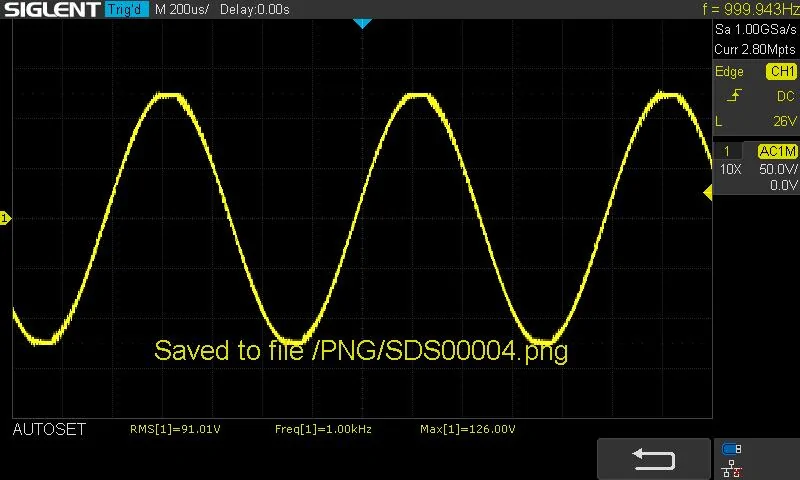Click the f = 999.943Hz frequency counter
The image size is (800, 480).
(x=751, y=9)
